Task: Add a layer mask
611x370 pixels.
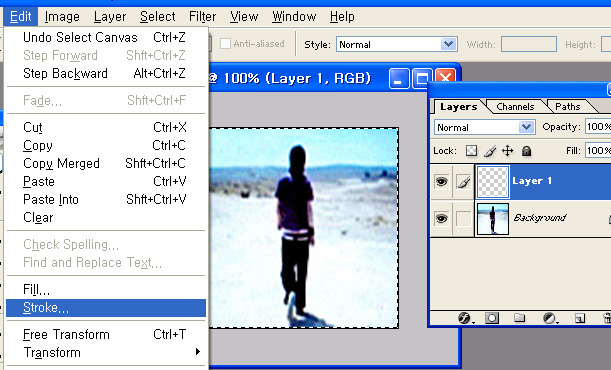Action: pos(492,318)
